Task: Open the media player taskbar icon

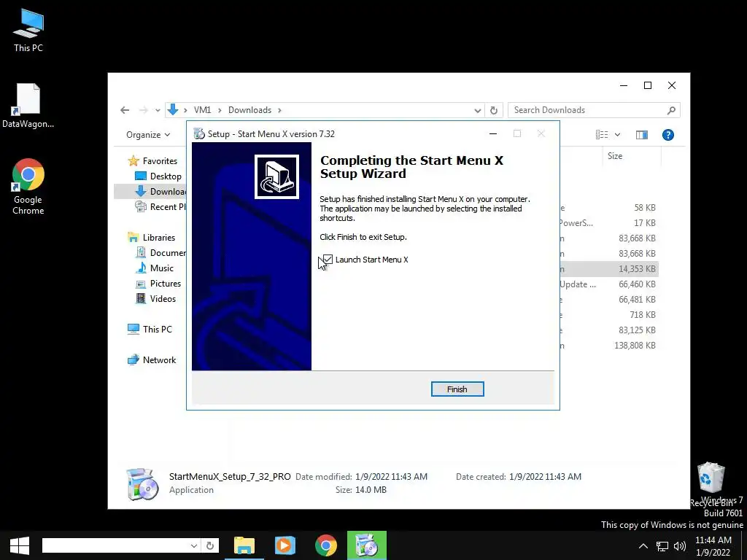Action: coord(285,545)
